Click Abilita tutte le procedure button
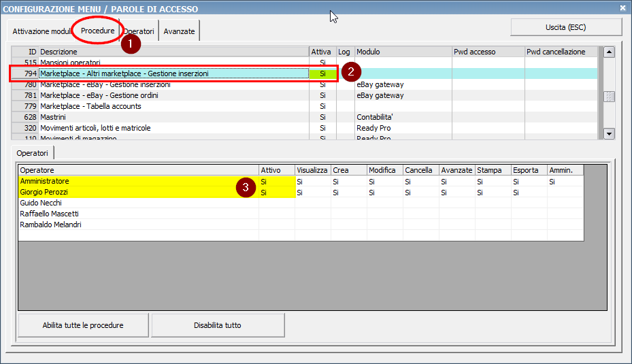Image resolution: width=632 pixels, height=364 pixels. point(83,325)
